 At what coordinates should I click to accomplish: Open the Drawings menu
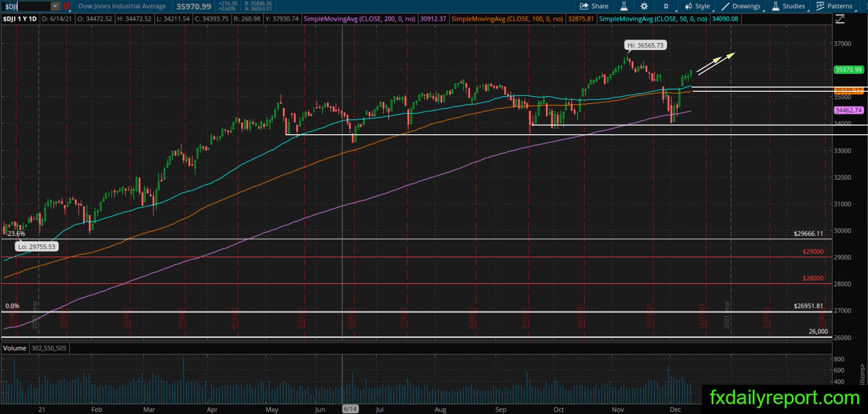coord(741,6)
